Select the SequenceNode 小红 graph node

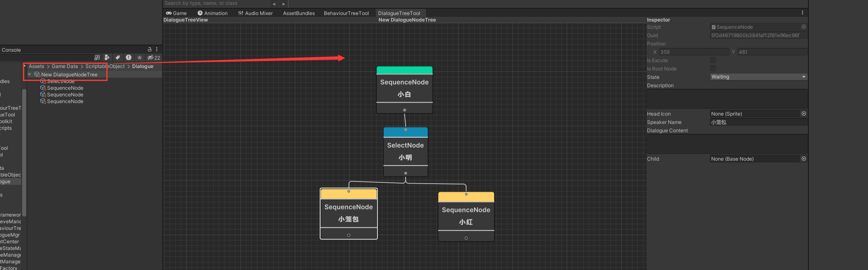click(x=466, y=217)
